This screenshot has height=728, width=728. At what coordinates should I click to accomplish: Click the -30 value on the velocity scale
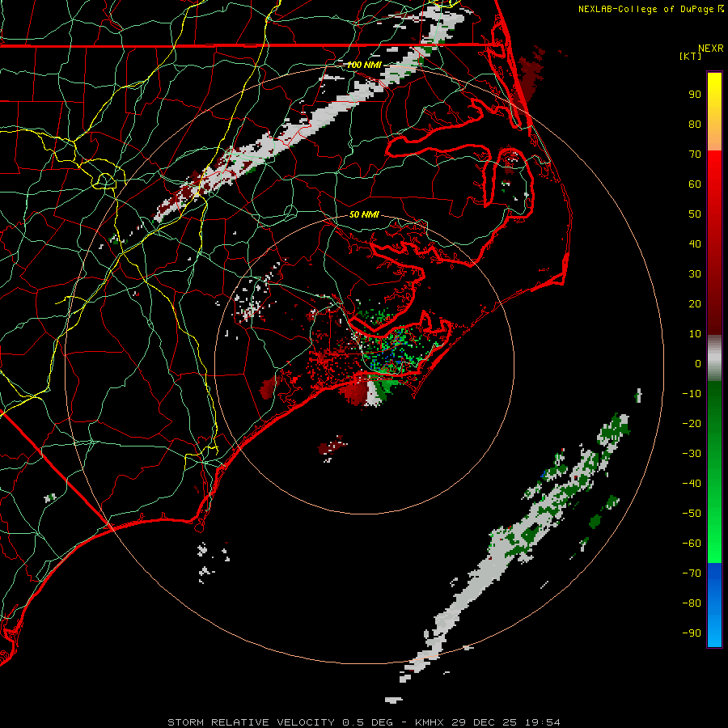click(x=692, y=454)
